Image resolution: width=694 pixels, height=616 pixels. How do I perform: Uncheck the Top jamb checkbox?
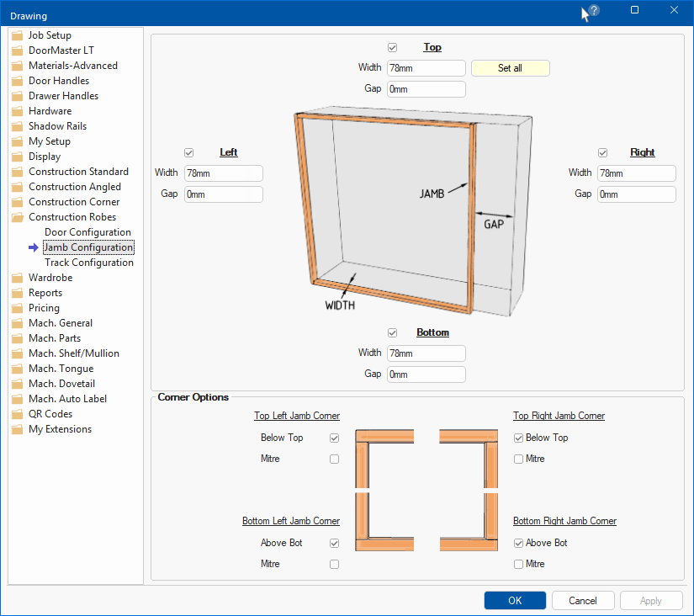[x=392, y=47]
